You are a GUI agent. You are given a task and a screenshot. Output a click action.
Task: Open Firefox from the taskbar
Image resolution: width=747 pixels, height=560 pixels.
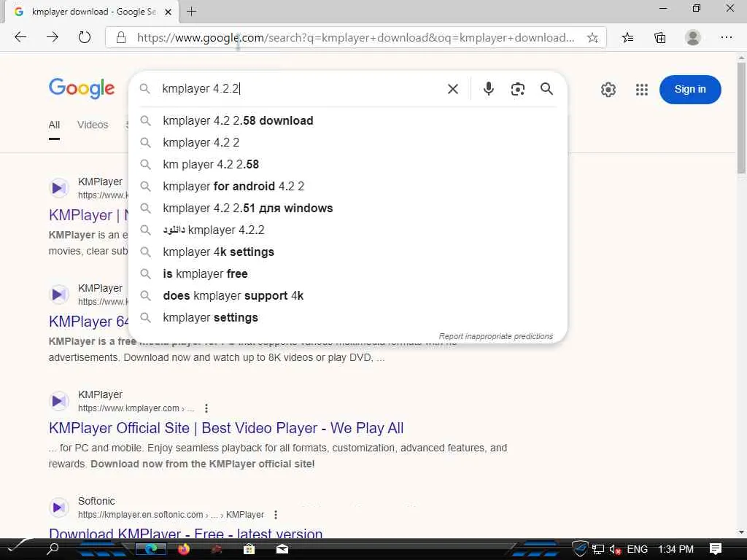click(x=183, y=549)
